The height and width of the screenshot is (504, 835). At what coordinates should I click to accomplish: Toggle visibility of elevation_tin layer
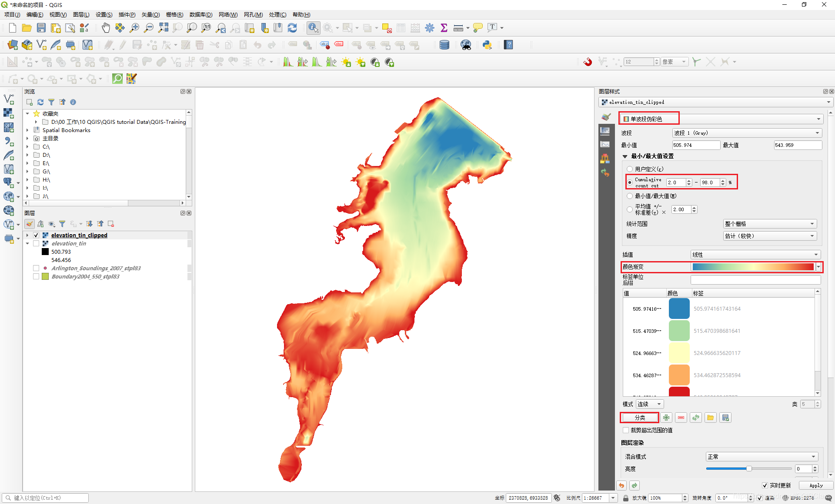(x=36, y=243)
